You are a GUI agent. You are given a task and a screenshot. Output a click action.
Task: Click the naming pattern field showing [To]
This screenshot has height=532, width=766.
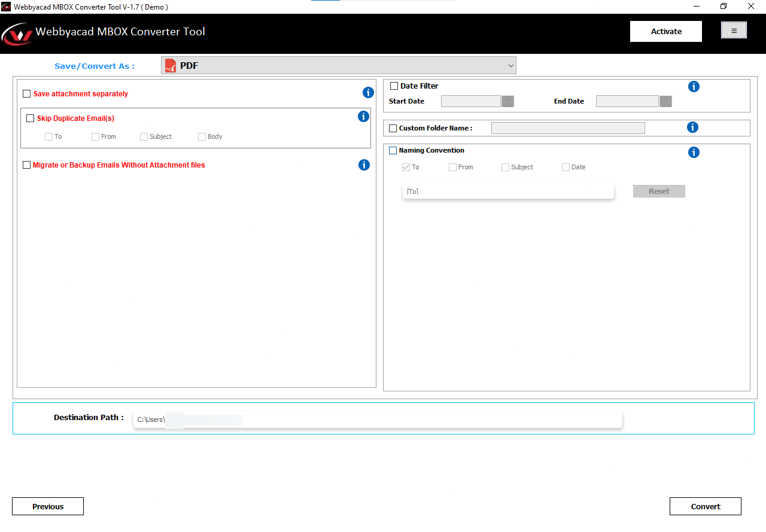pyautogui.click(x=508, y=191)
